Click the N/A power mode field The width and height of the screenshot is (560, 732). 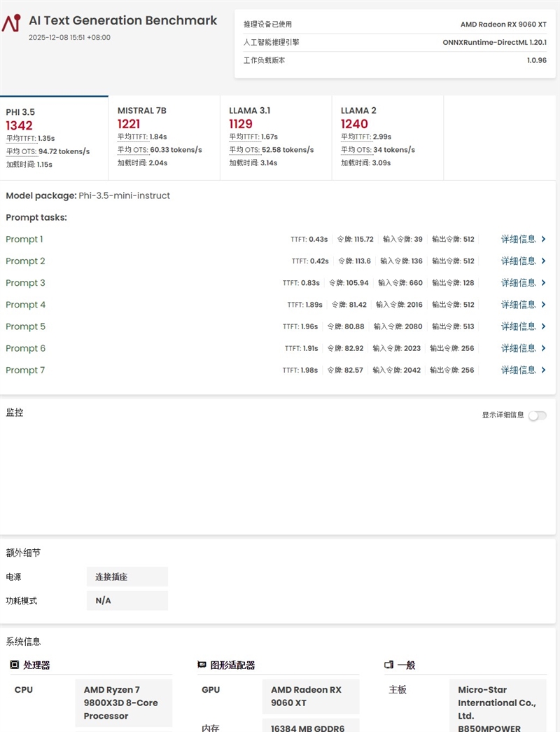tap(127, 600)
